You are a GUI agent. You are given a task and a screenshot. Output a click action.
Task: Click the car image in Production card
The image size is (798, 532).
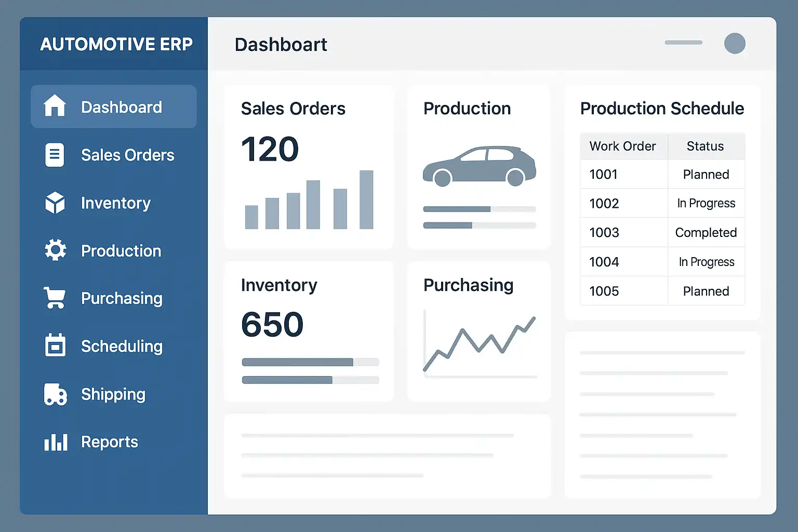pyautogui.click(x=479, y=166)
